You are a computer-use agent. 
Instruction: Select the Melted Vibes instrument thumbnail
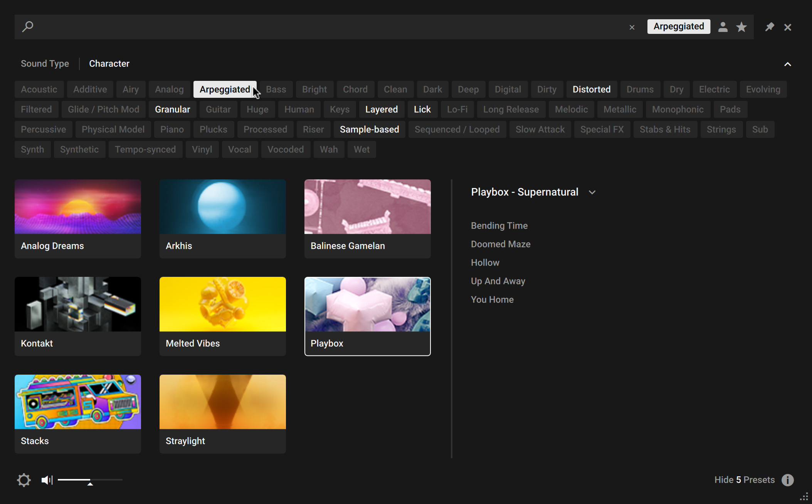coord(222,304)
